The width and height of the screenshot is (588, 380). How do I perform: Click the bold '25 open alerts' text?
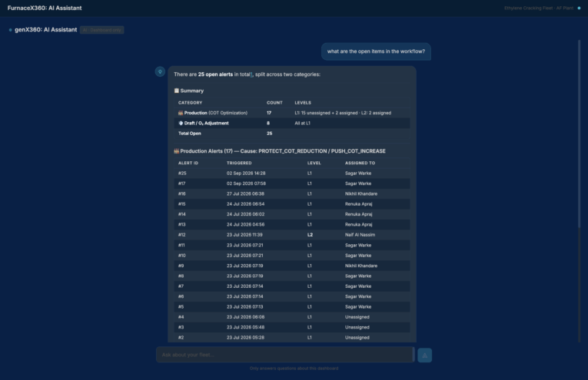tap(215, 74)
